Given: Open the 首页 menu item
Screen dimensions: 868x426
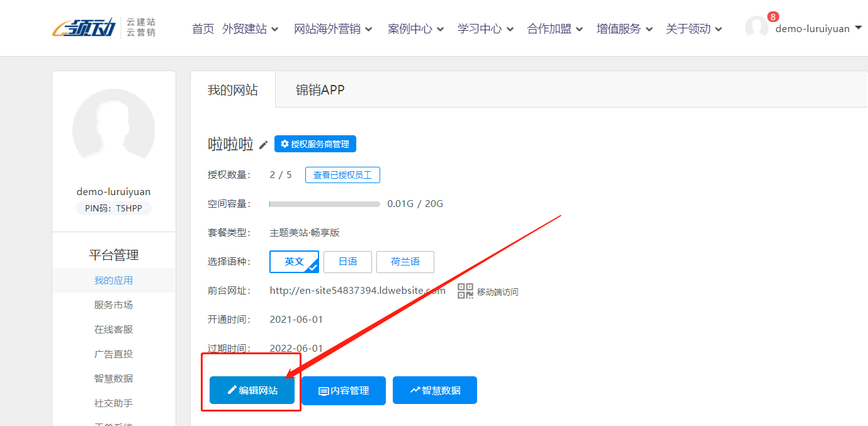Looking at the screenshot, I should (x=203, y=29).
